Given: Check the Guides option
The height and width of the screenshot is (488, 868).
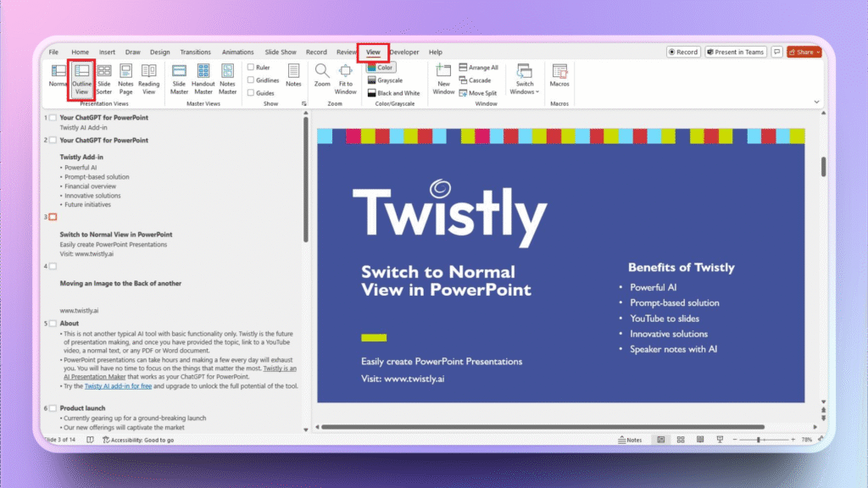Looking at the screenshot, I should 251,93.
